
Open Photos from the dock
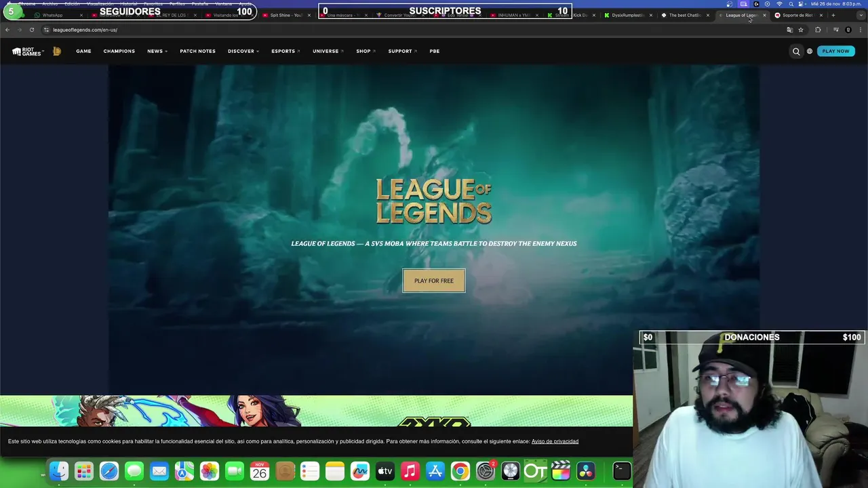click(210, 470)
